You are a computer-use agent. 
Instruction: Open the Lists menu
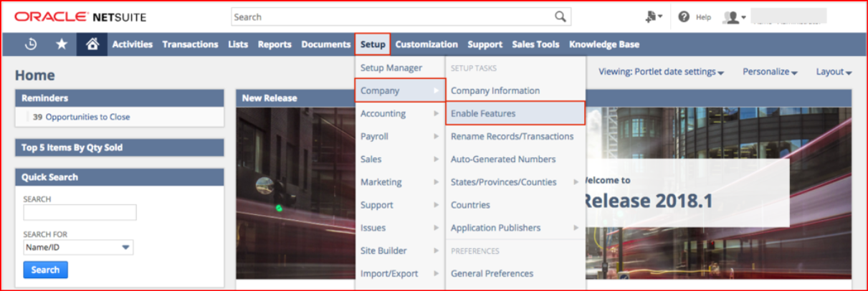coord(238,44)
